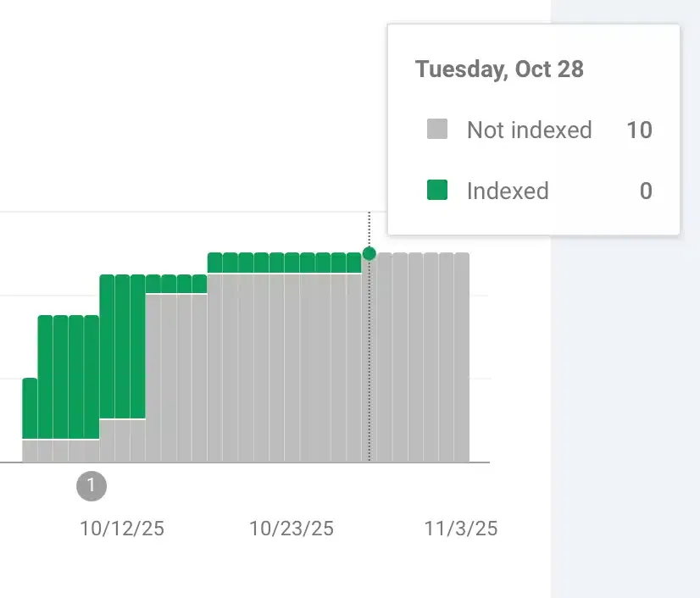Click the green cap of bar left of dotted line
Image resolution: width=700 pixels, height=598 pixels.
353,263
